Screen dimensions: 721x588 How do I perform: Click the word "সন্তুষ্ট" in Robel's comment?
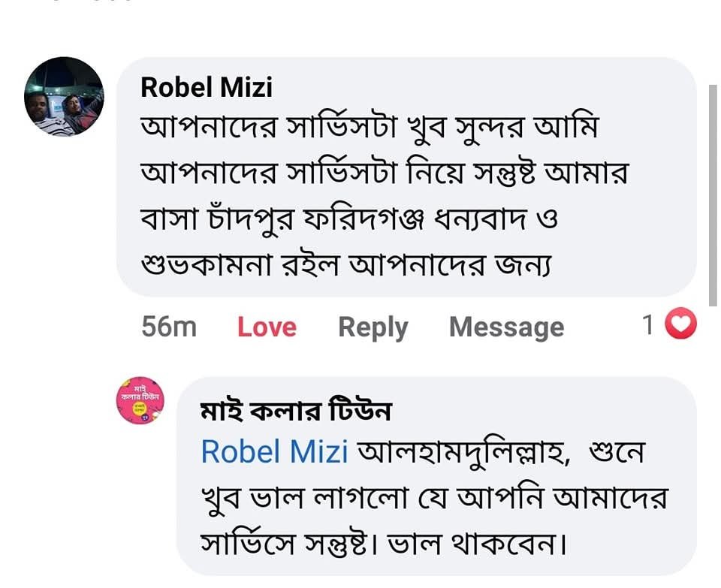tap(509, 175)
